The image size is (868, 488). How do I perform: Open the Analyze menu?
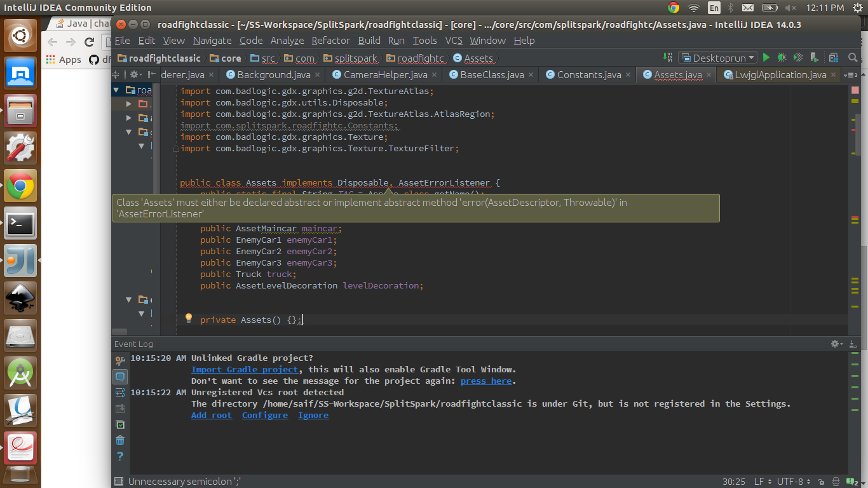click(x=287, y=40)
